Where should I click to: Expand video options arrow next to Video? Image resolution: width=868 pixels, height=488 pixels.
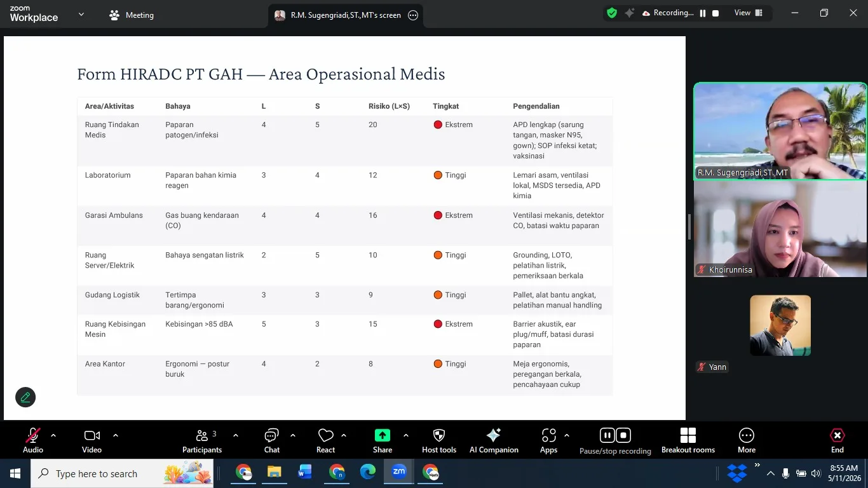[x=116, y=435]
